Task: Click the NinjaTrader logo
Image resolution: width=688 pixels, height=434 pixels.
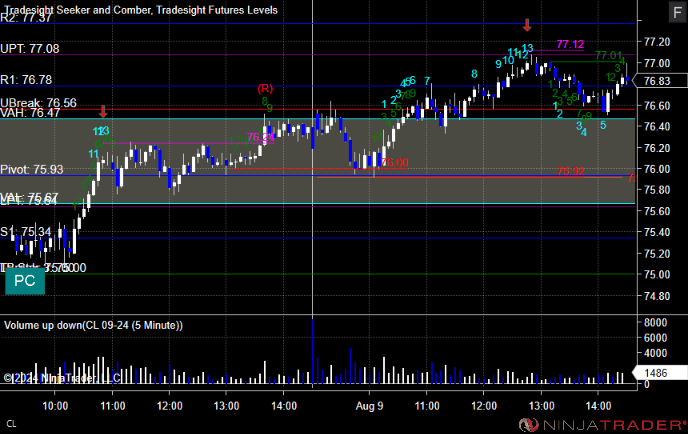Action: pos(602,425)
